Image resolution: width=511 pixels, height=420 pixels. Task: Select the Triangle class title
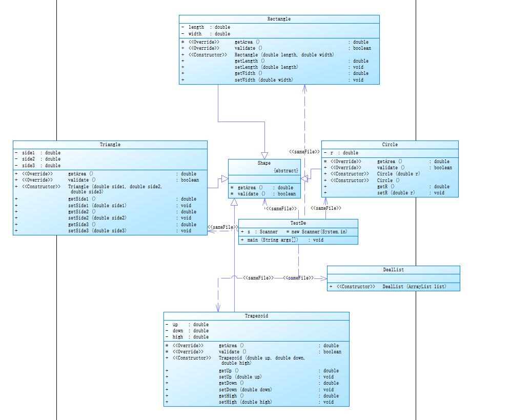[x=110, y=145]
